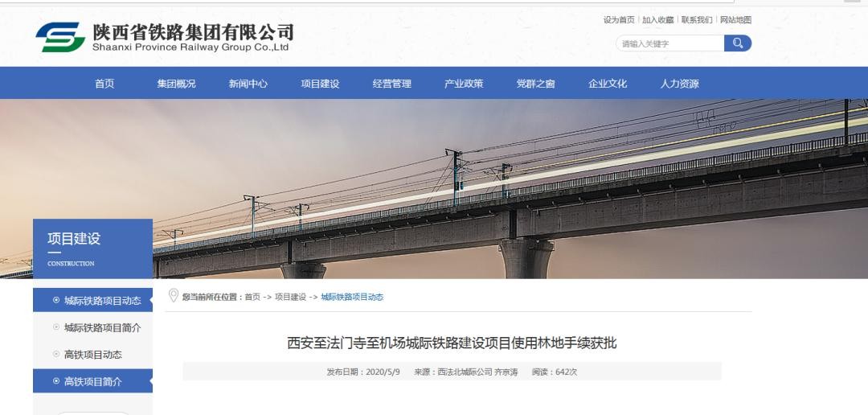
Task: Click the 联系我们 link
Action: (697, 20)
